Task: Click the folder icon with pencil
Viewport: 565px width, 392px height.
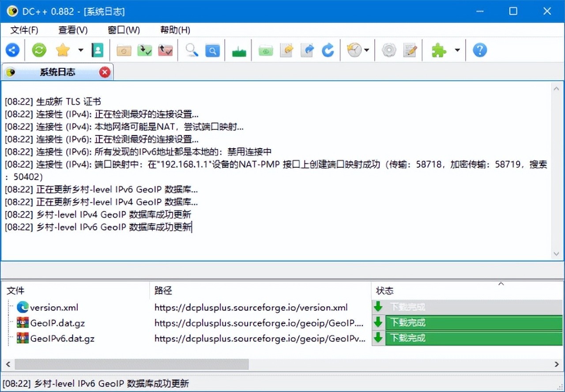Action: (x=286, y=50)
